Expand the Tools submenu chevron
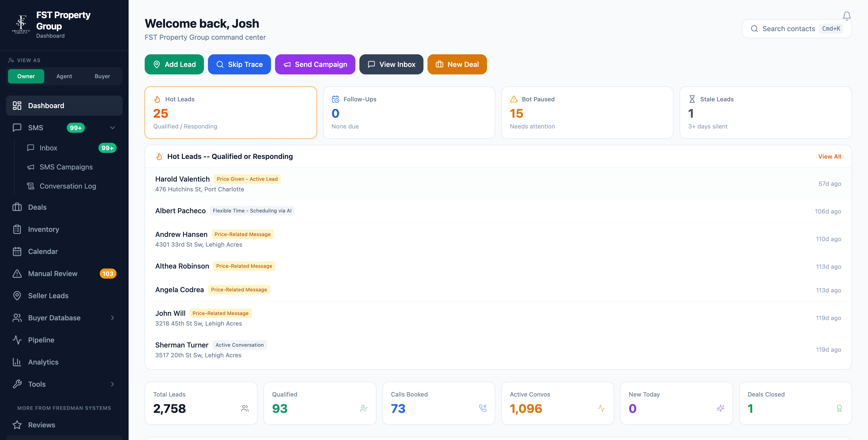The width and height of the screenshot is (868, 440). [x=113, y=384]
